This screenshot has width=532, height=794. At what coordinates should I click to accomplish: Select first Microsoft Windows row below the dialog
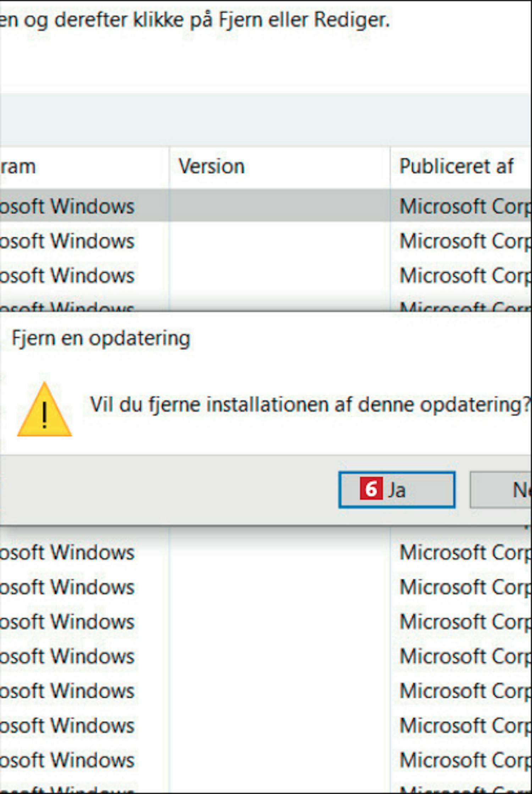coord(266,552)
